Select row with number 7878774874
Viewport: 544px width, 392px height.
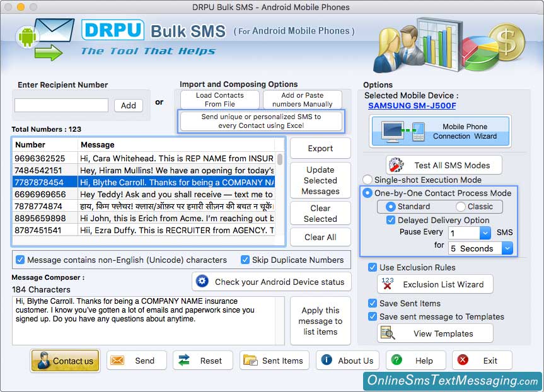point(144,206)
